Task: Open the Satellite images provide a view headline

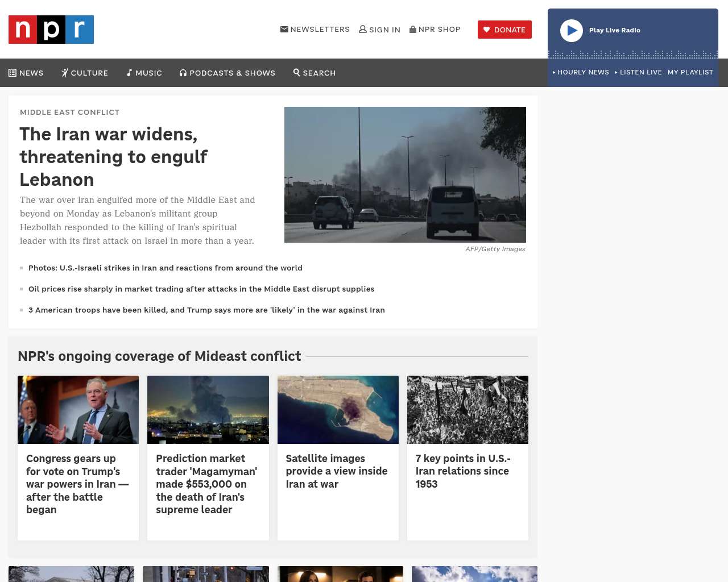Action: [337, 471]
